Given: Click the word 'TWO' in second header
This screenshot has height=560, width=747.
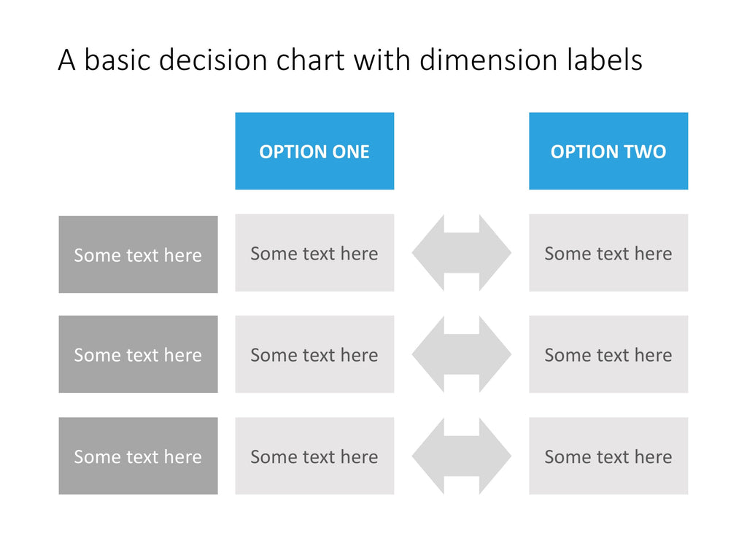Looking at the screenshot, I should click(x=646, y=152).
